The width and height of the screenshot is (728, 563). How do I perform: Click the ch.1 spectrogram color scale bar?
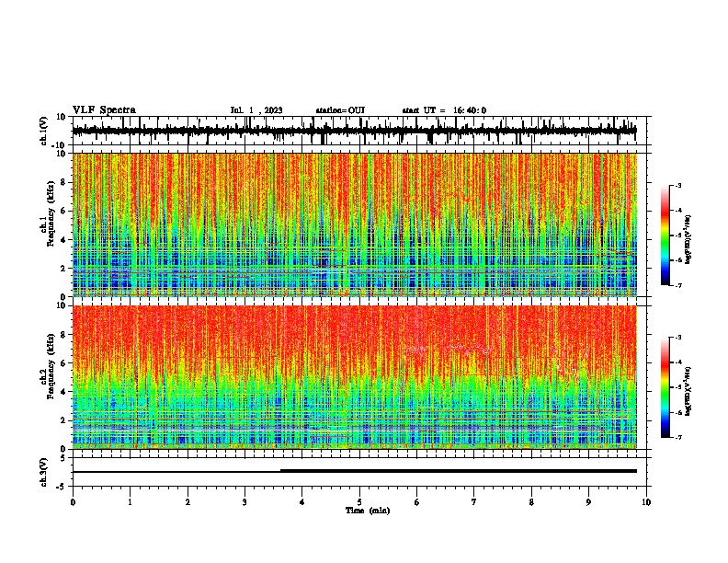coord(665,236)
